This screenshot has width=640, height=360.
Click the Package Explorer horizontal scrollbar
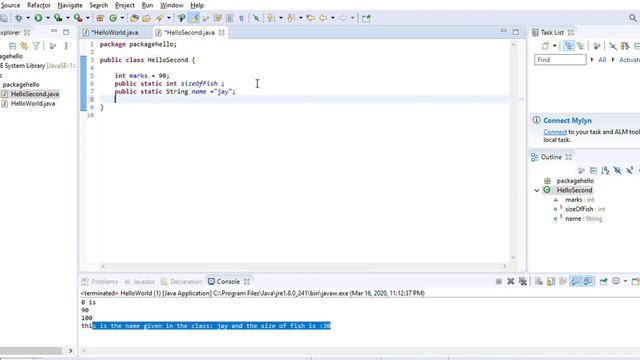coord(31,351)
